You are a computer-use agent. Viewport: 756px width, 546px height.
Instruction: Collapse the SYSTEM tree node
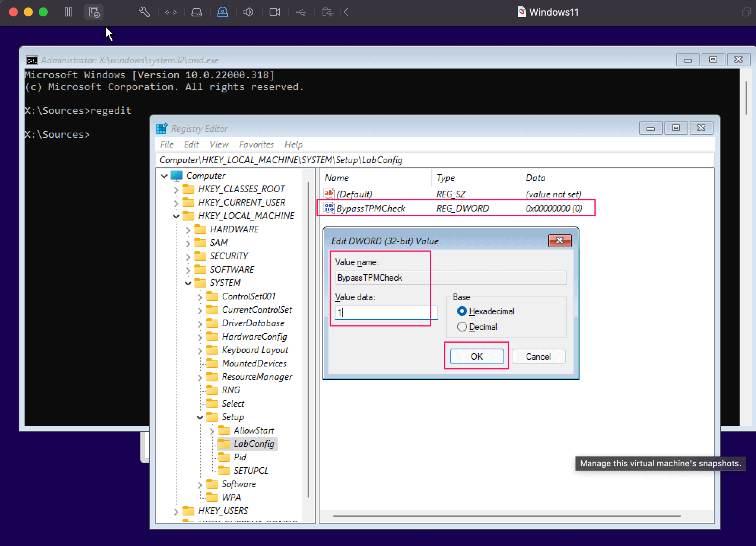click(188, 283)
